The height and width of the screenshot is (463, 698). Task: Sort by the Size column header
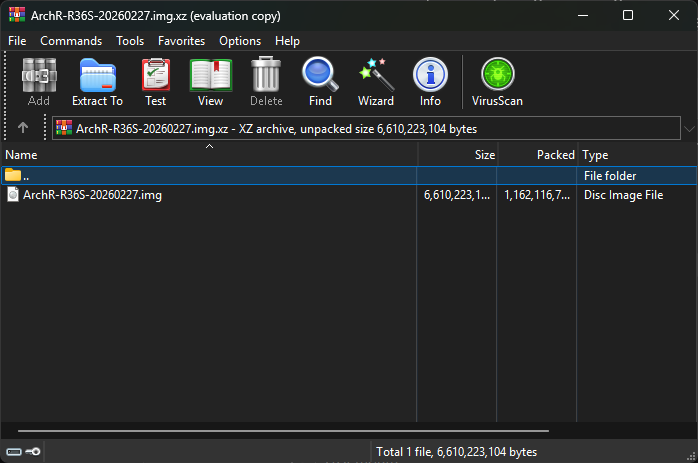[458, 154]
